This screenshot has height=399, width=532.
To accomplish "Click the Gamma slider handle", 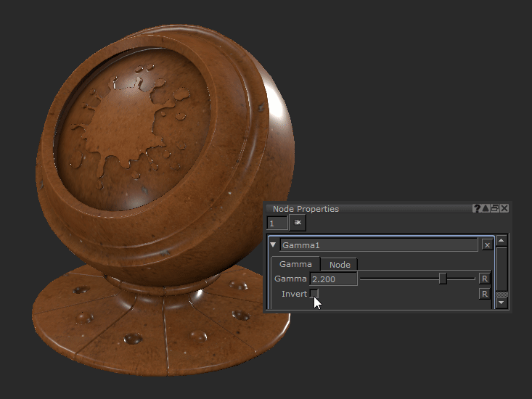I will 443,279.
